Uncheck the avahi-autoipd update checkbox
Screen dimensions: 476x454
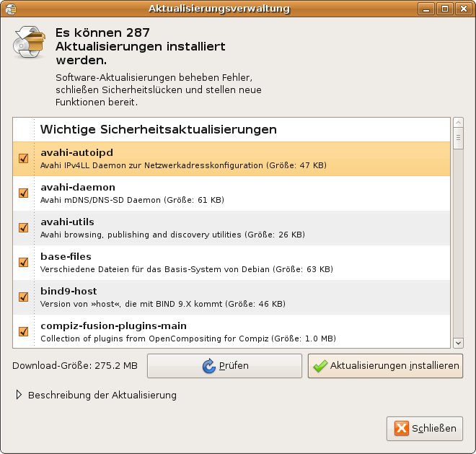point(23,159)
